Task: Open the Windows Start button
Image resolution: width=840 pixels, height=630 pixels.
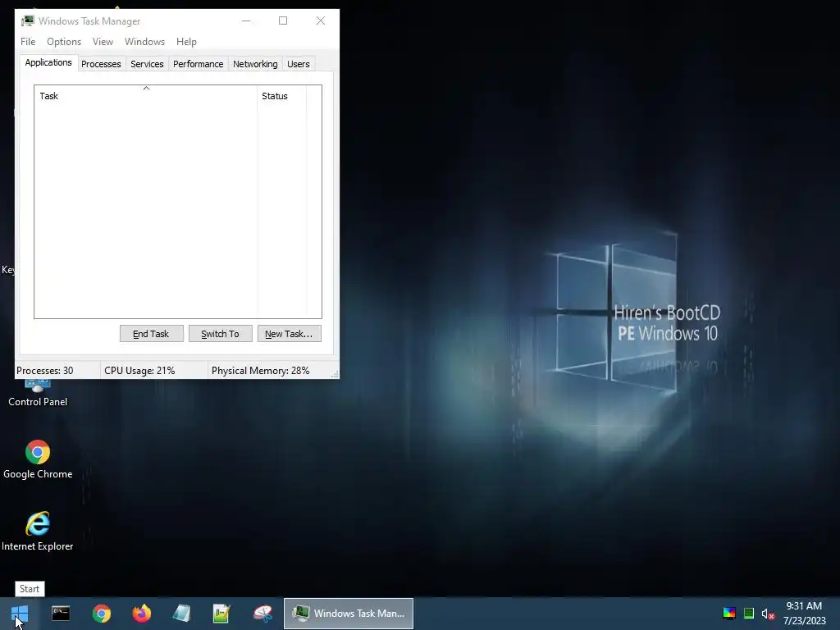Action: 20,614
